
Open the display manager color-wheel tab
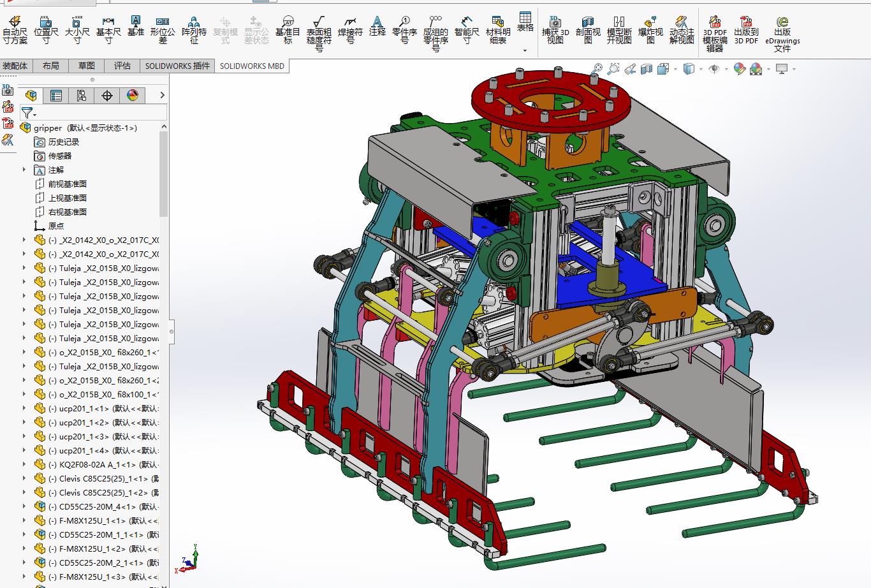pos(133,96)
